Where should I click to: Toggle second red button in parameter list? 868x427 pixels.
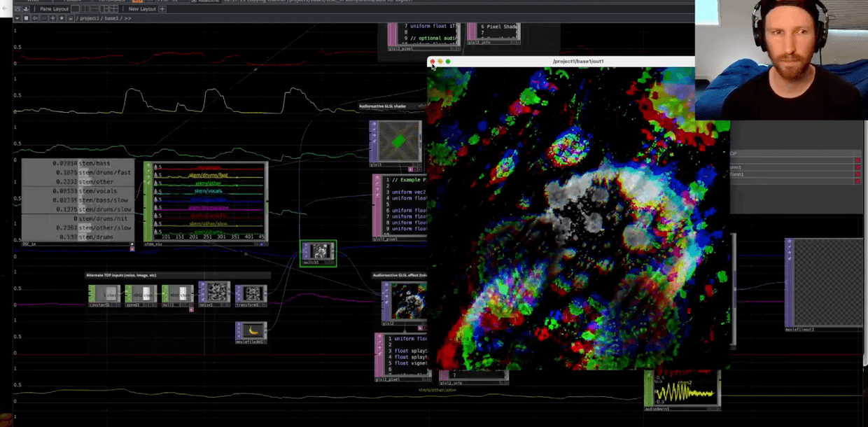[x=857, y=168]
